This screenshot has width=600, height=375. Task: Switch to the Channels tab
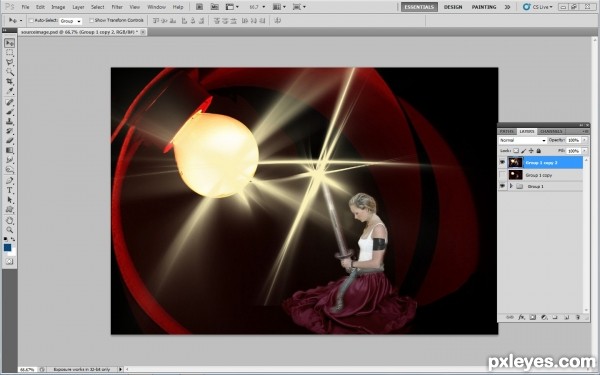click(x=551, y=131)
